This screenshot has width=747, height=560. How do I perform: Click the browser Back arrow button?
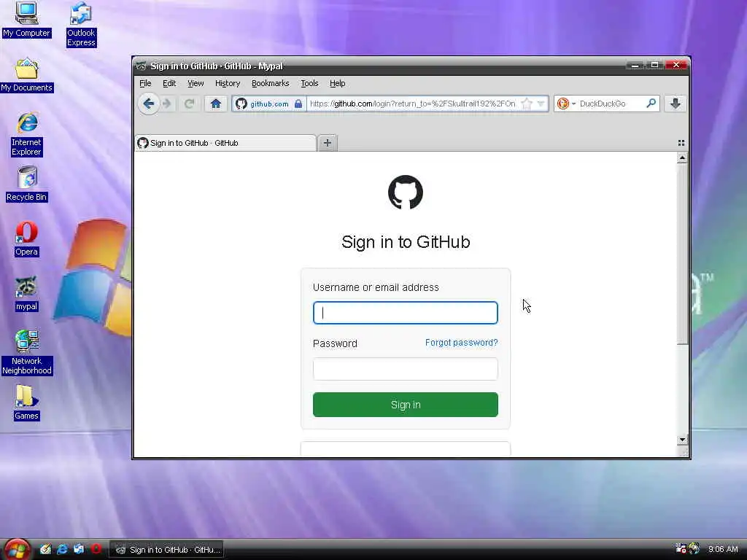pyautogui.click(x=148, y=104)
